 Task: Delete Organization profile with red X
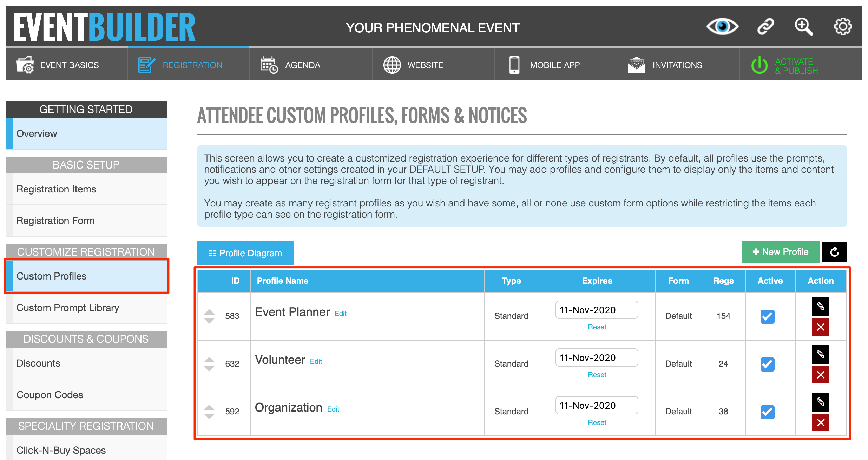click(x=821, y=422)
